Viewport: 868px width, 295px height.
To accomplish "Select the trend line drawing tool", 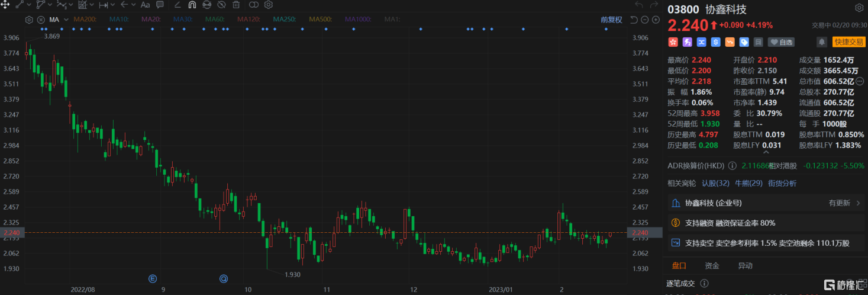I will coord(20,5).
